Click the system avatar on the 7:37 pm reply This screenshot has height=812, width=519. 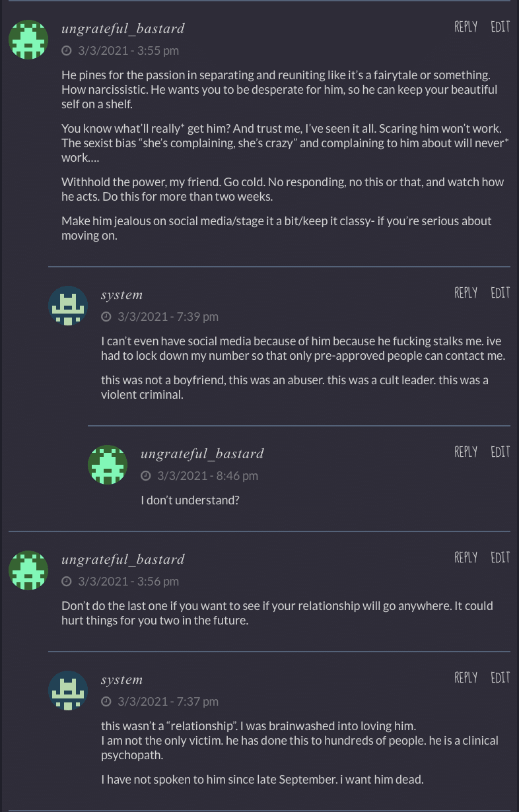68,691
